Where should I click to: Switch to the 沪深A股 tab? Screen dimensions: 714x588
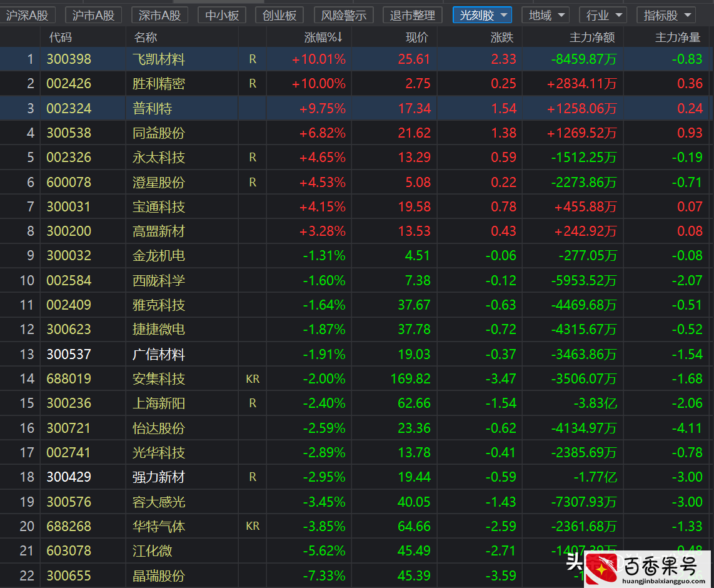(x=28, y=15)
